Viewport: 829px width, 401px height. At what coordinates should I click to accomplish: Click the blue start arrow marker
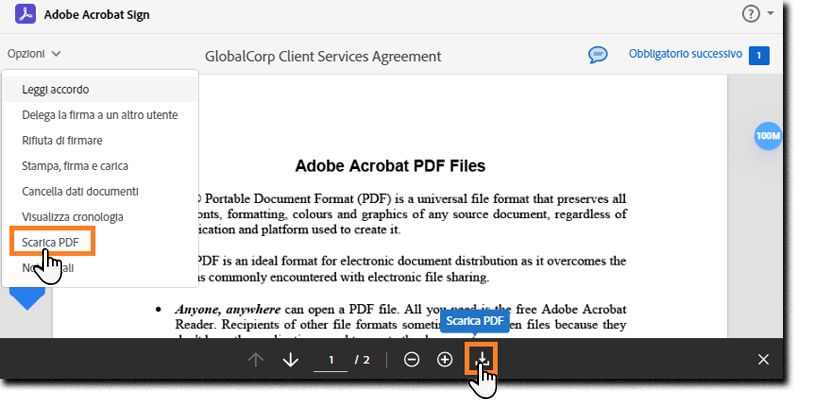(x=27, y=298)
